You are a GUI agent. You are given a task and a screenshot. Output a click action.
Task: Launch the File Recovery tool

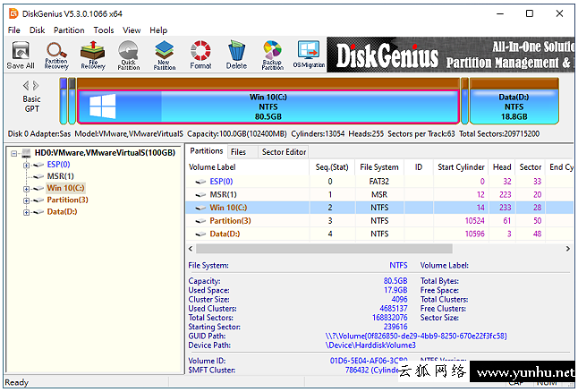93,55
